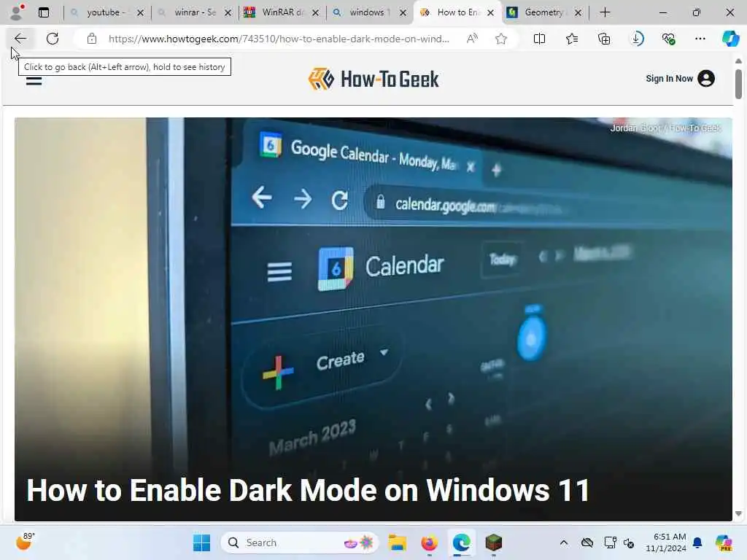Image resolution: width=747 pixels, height=560 pixels.
Task: Click the Edge icon in taskbar
Action: [x=461, y=542]
